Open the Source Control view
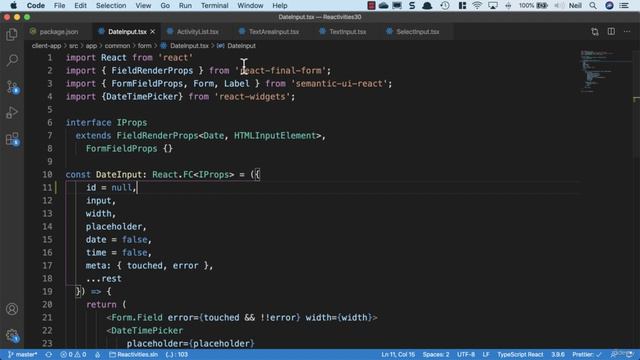 tap(12, 87)
